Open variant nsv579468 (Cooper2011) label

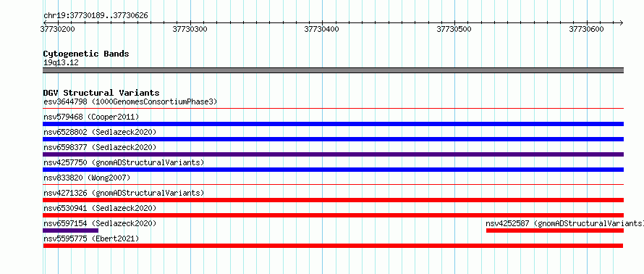(x=91, y=117)
